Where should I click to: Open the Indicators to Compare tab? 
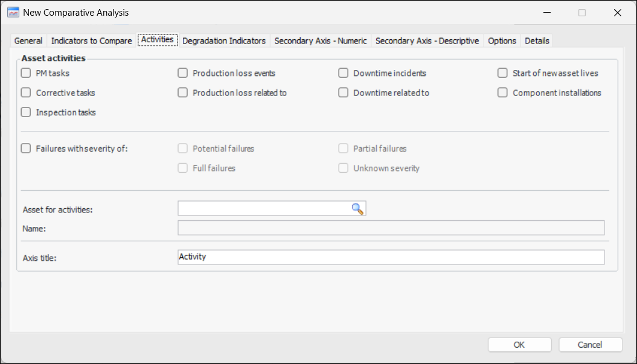[91, 41]
